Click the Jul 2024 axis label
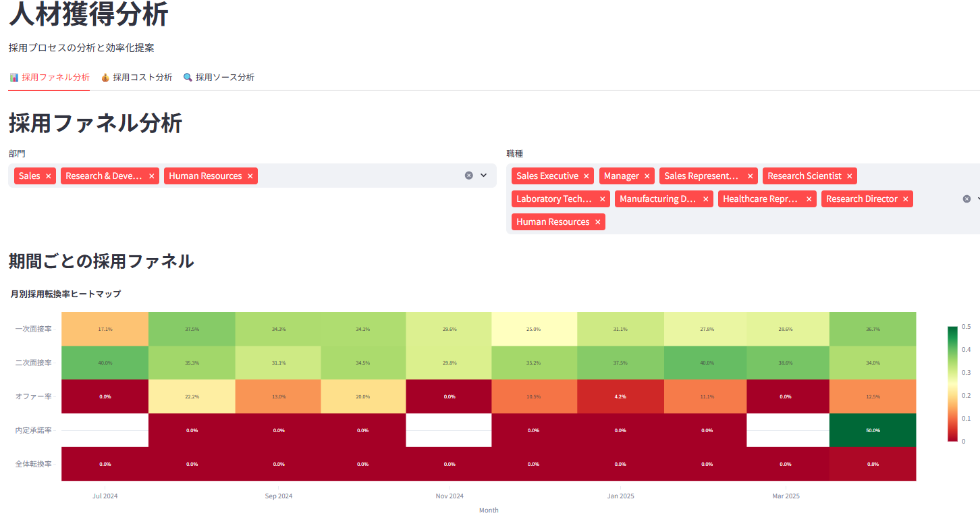Image resolution: width=980 pixels, height=524 pixels. [105, 496]
